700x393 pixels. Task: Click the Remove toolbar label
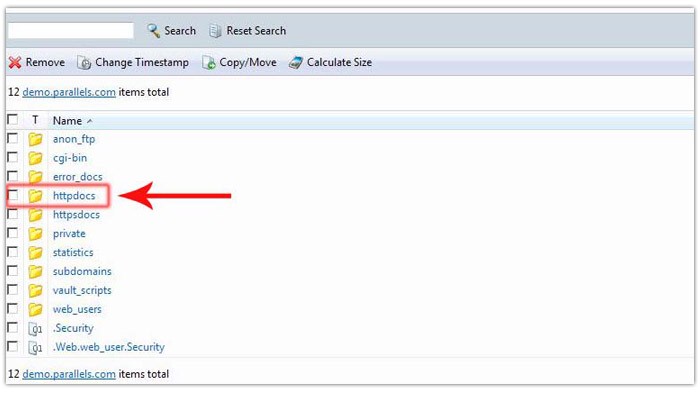(45, 63)
